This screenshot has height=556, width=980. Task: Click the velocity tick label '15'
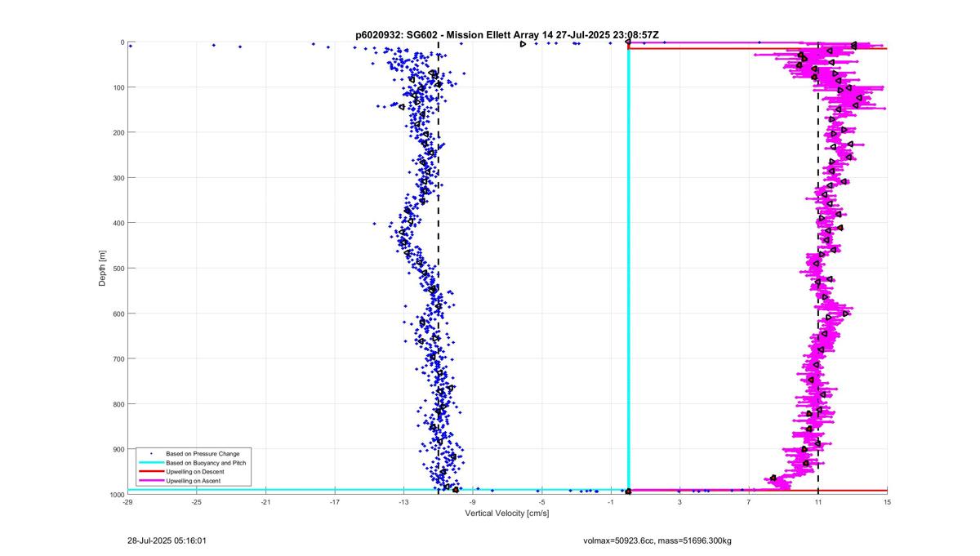[887, 502]
